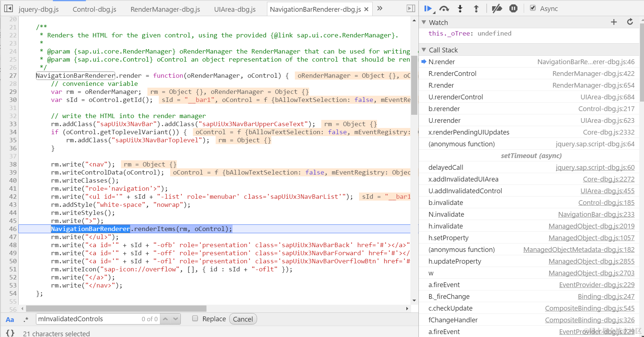Viewport: 644px width, 337px height.
Task: Select R.renderControl call stack frame
Action: 529,74
